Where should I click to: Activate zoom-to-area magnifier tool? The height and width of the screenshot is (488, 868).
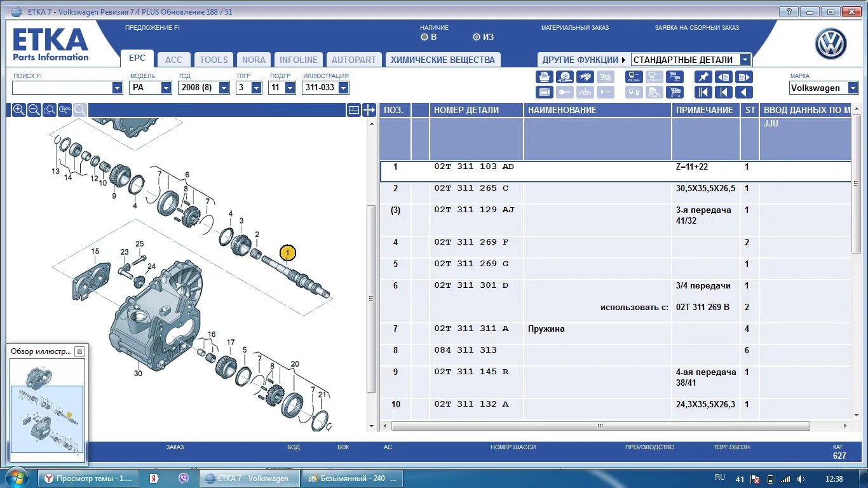50,110
